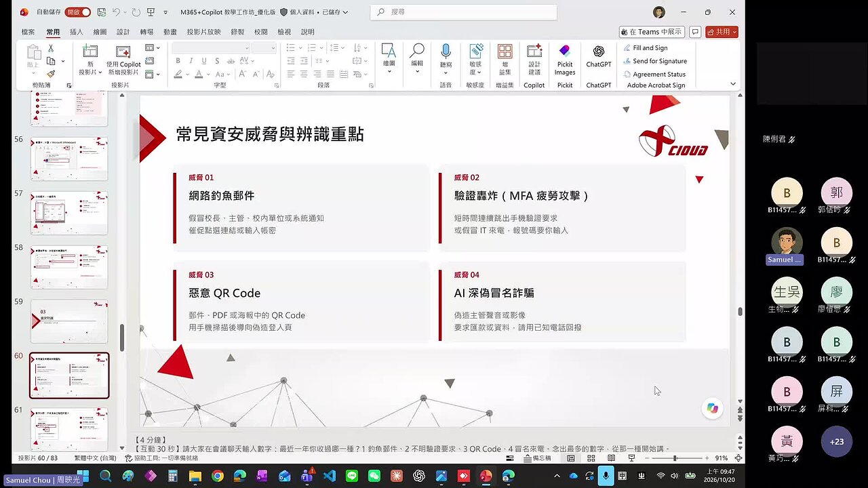The image size is (868, 488).
Task: Create slide using Copilot
Action: 123,60
